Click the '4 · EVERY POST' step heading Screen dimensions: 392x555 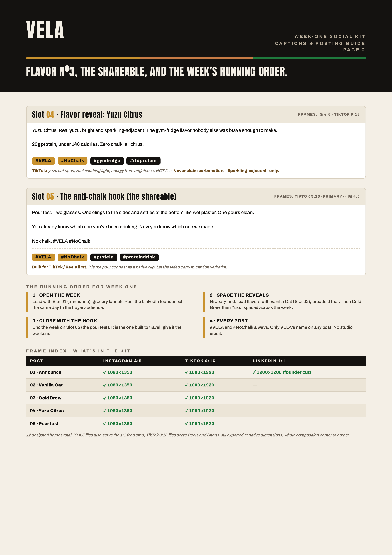(229, 321)
